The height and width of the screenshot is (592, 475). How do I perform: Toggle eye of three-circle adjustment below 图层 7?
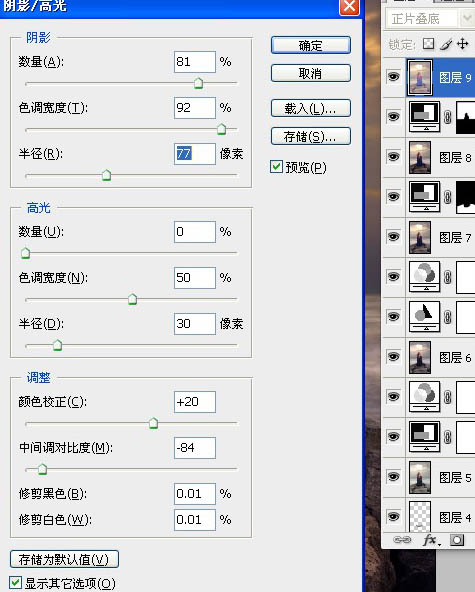(x=393, y=277)
